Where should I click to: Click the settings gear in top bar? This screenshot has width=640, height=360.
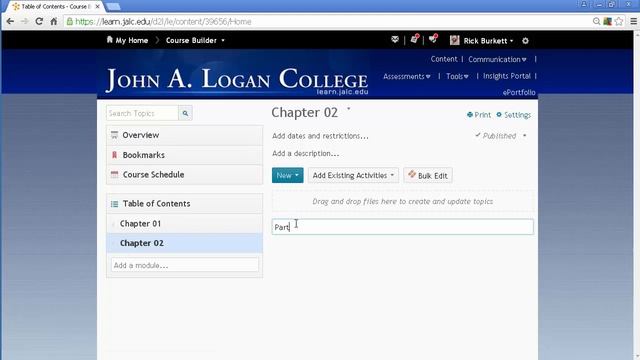click(x=525, y=40)
